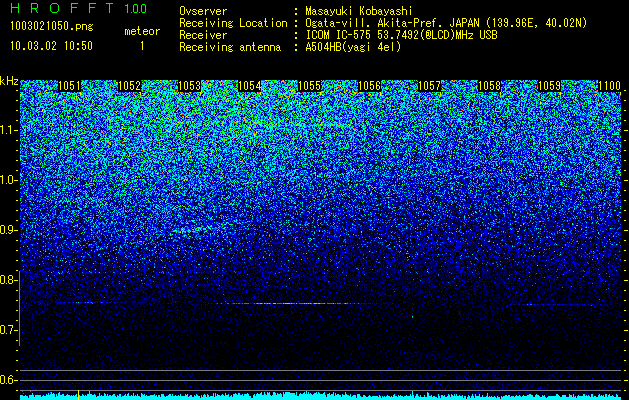Click the 1053 time marker
This screenshot has height=400, width=629.
click(189, 86)
